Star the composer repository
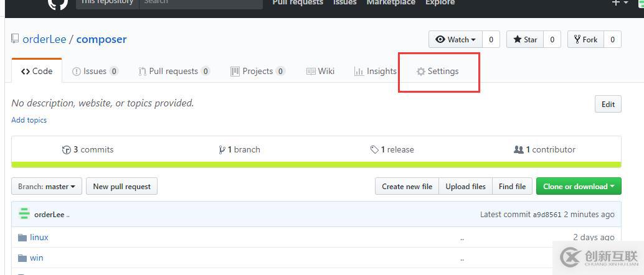The height and width of the screenshot is (275, 644). click(x=525, y=39)
